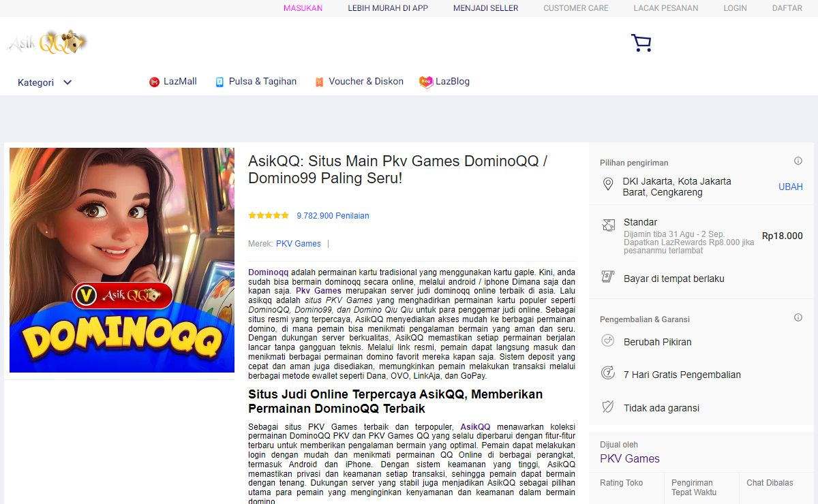818x504 pixels.
Task: Click the Bayar di tempat cash icon
Action: point(608,277)
